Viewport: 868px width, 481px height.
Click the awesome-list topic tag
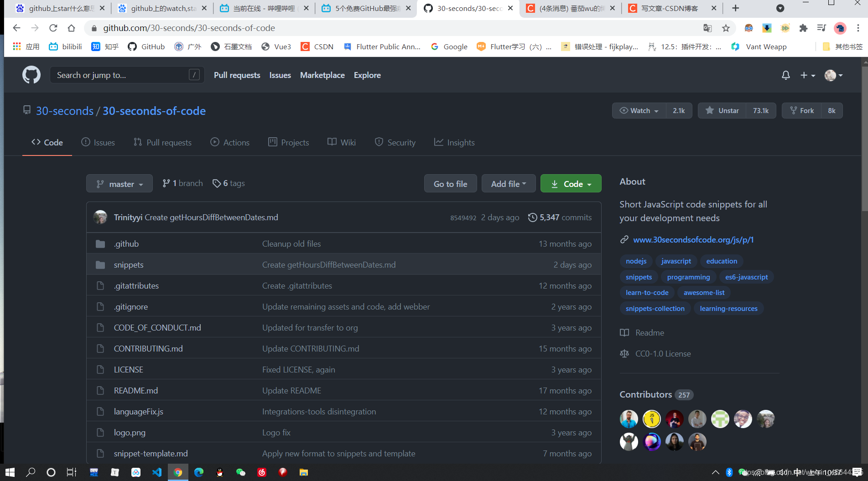(x=704, y=293)
